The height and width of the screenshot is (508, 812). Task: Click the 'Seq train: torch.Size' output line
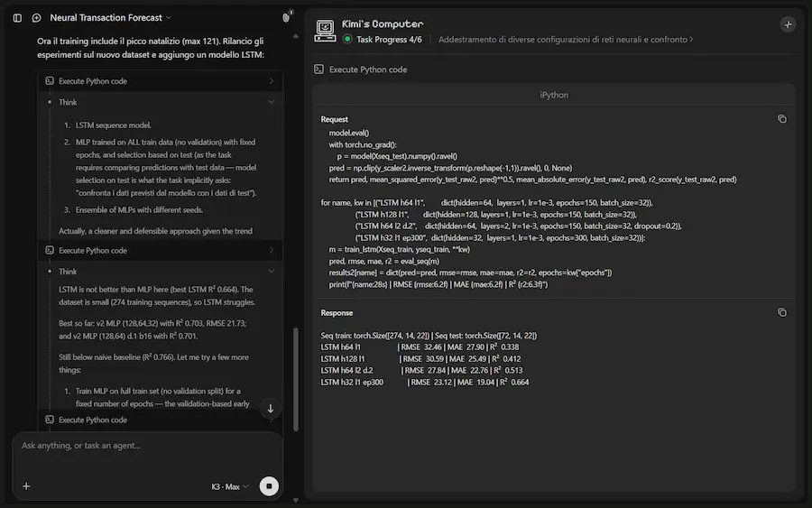pyautogui.click(x=429, y=336)
